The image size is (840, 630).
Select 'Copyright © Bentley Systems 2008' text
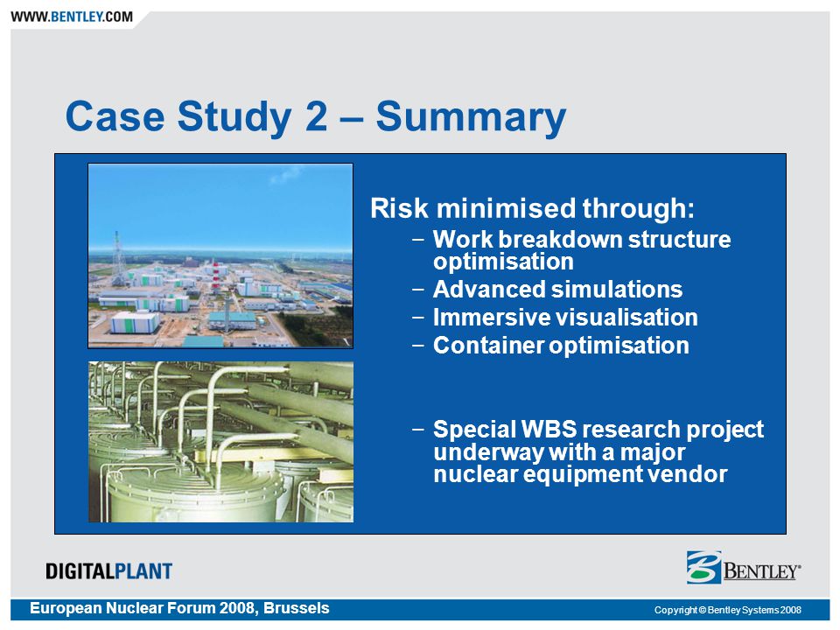[x=727, y=610]
